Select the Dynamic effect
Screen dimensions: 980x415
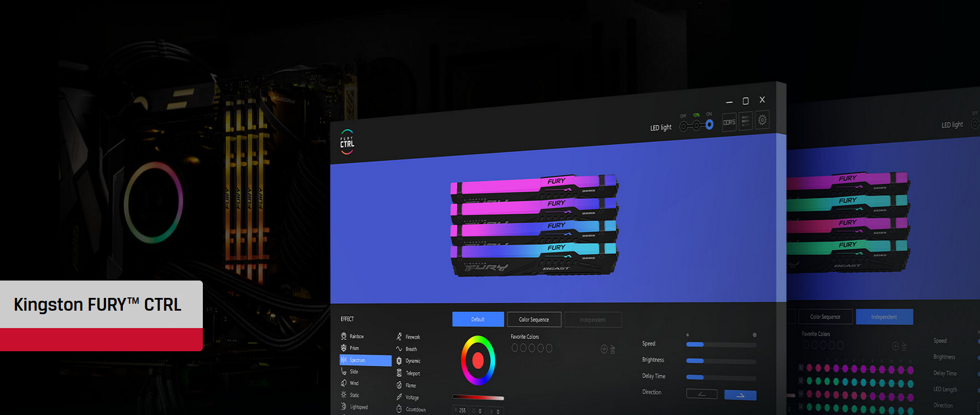pyautogui.click(x=409, y=361)
